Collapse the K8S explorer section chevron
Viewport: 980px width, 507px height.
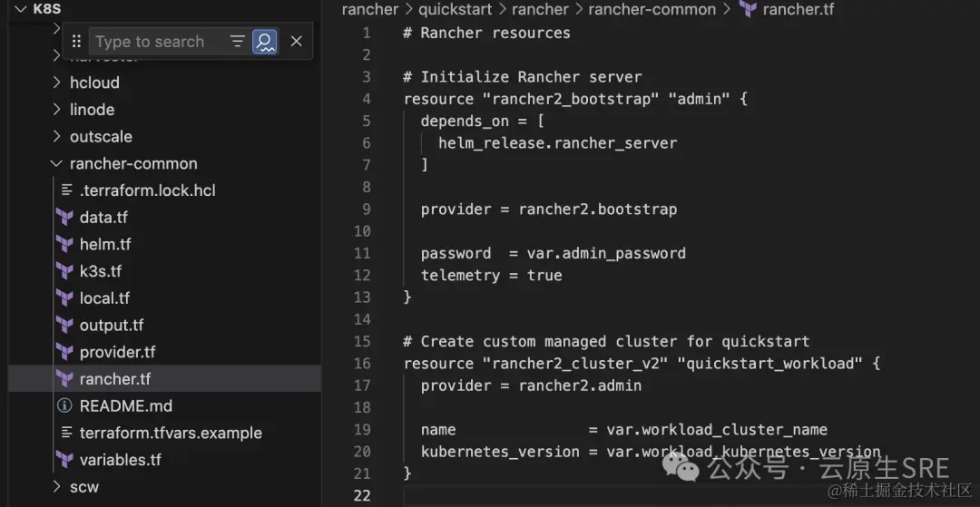(19, 9)
